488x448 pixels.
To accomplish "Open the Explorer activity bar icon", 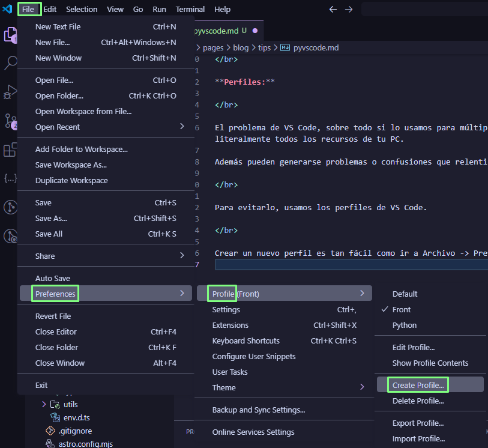I will click(10, 35).
